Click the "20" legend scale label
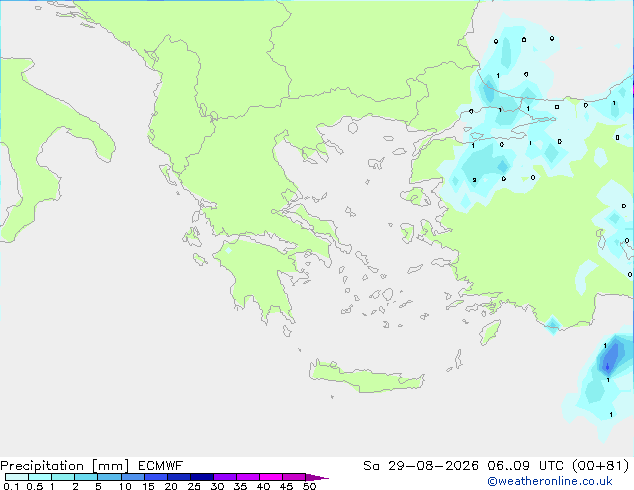This screenshot has width=634, height=490. (x=171, y=486)
